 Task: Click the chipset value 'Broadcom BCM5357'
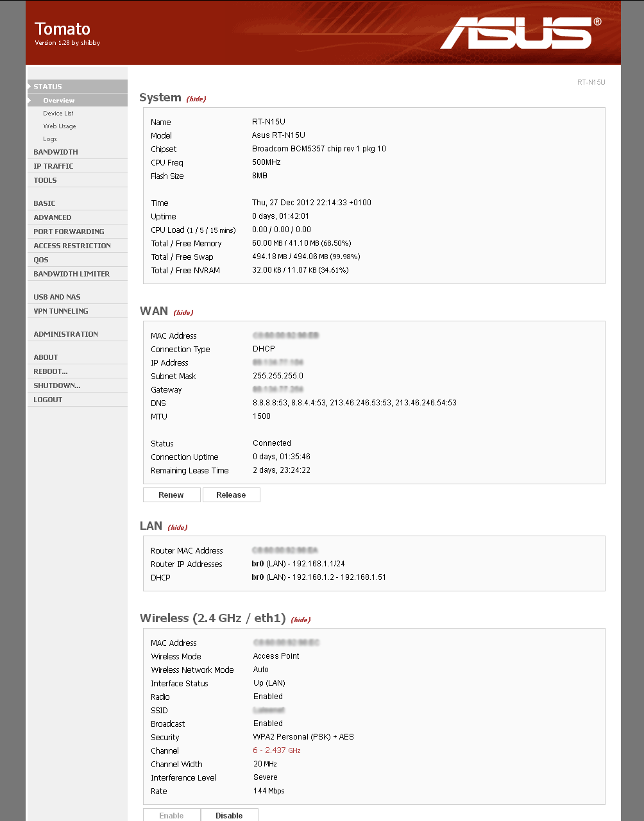tap(319, 149)
